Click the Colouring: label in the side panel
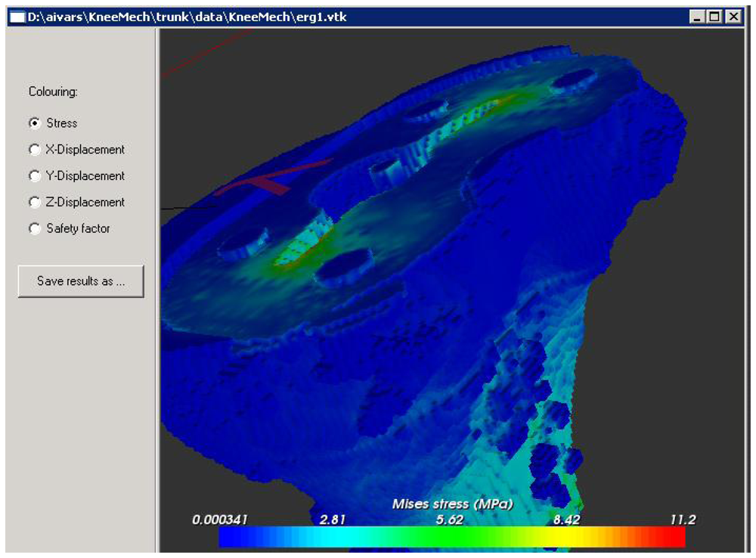 (x=54, y=92)
